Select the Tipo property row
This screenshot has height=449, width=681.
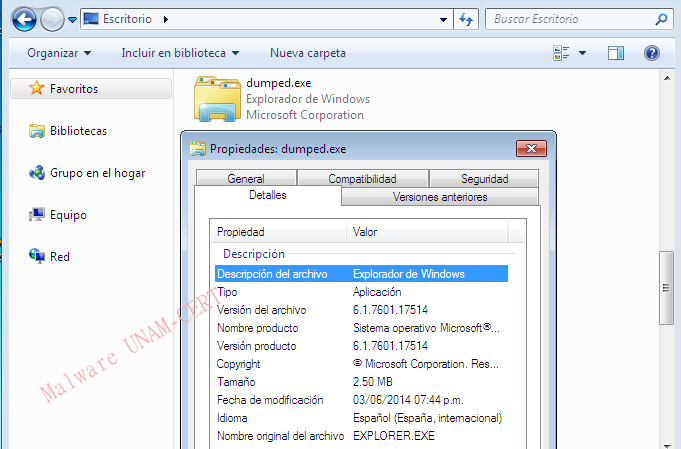tap(361, 292)
